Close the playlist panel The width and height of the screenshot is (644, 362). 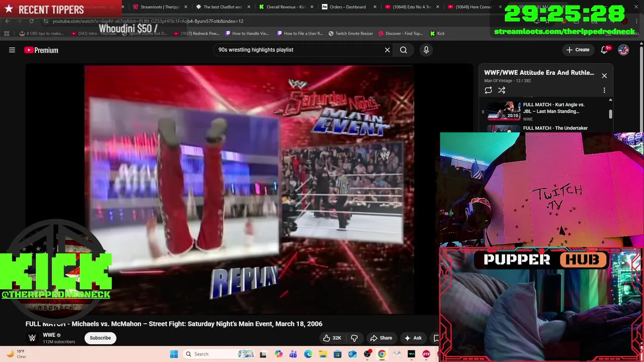pyautogui.click(x=604, y=75)
